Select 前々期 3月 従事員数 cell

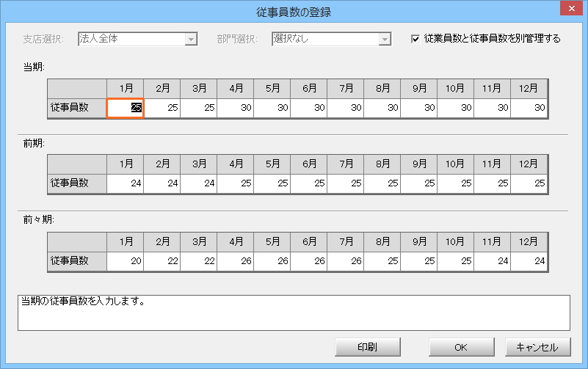(x=198, y=261)
